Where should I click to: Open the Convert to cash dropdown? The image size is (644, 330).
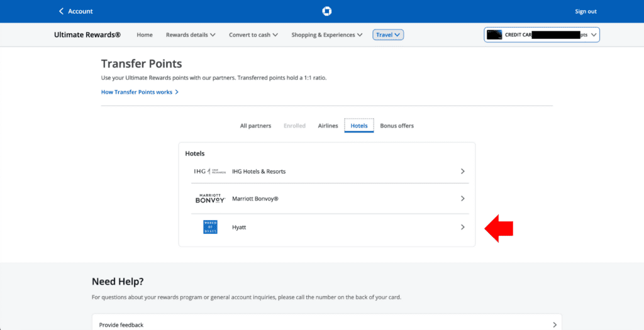tap(253, 35)
